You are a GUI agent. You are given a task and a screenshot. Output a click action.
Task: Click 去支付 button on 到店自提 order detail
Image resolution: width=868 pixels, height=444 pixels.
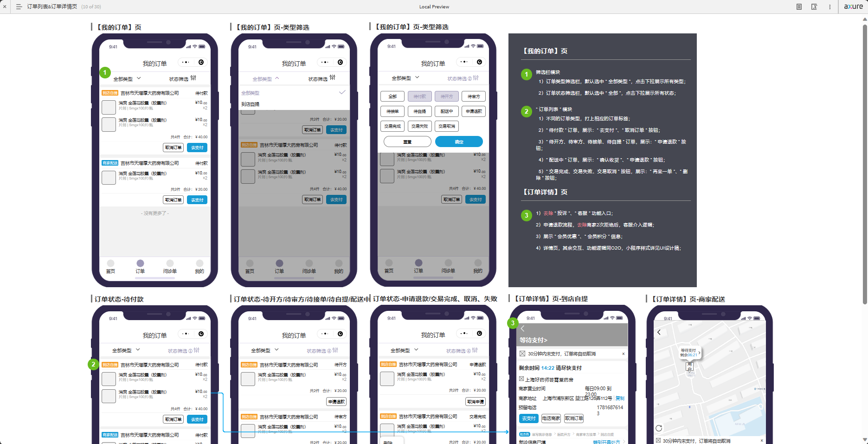click(528, 418)
